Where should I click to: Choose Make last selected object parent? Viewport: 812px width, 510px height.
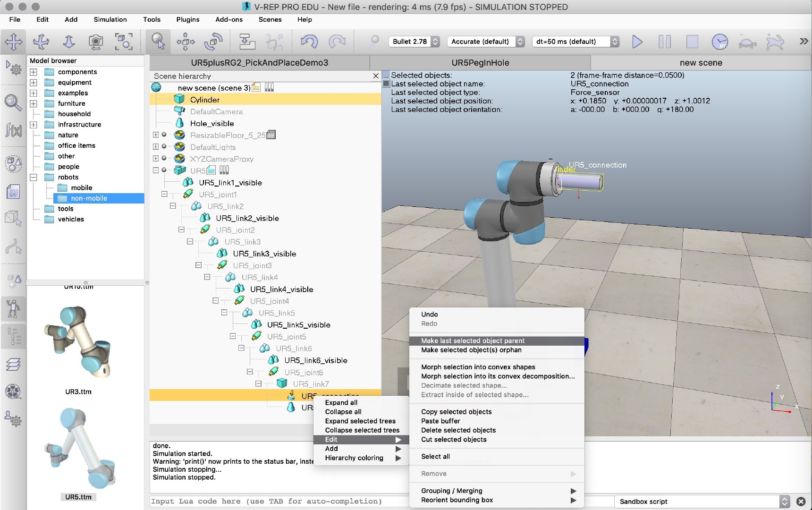473,340
